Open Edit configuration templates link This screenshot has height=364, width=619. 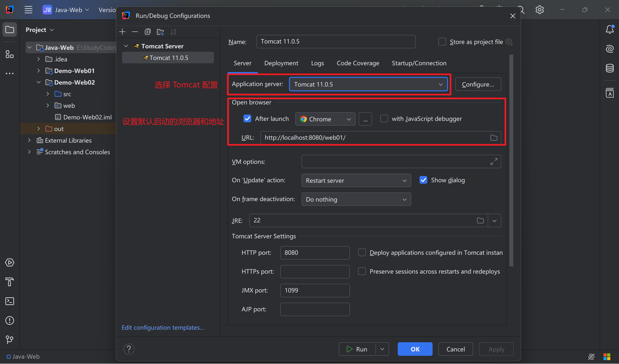coord(163,328)
